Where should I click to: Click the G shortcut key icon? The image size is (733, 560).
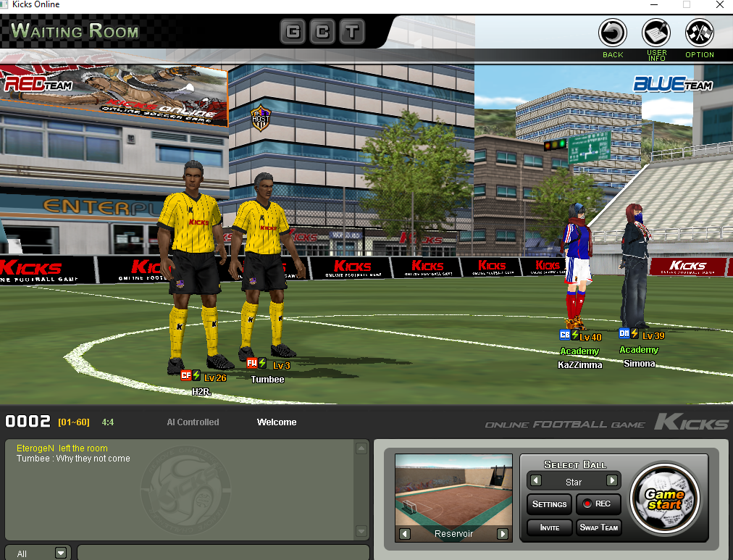click(x=293, y=32)
